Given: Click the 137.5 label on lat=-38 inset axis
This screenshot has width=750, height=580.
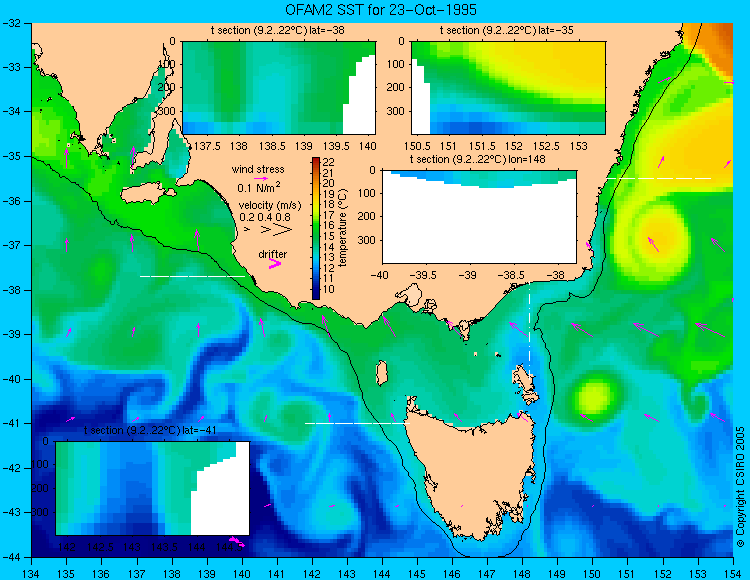Looking at the screenshot, I should pos(207,146).
